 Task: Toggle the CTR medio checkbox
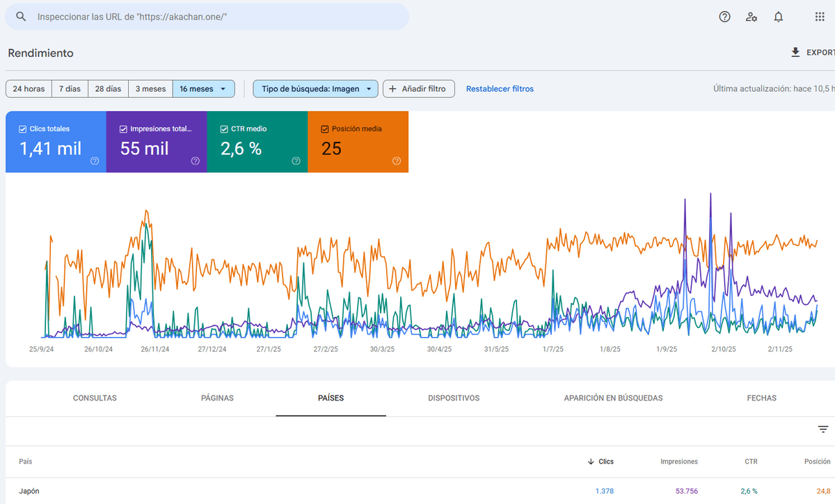coord(224,129)
